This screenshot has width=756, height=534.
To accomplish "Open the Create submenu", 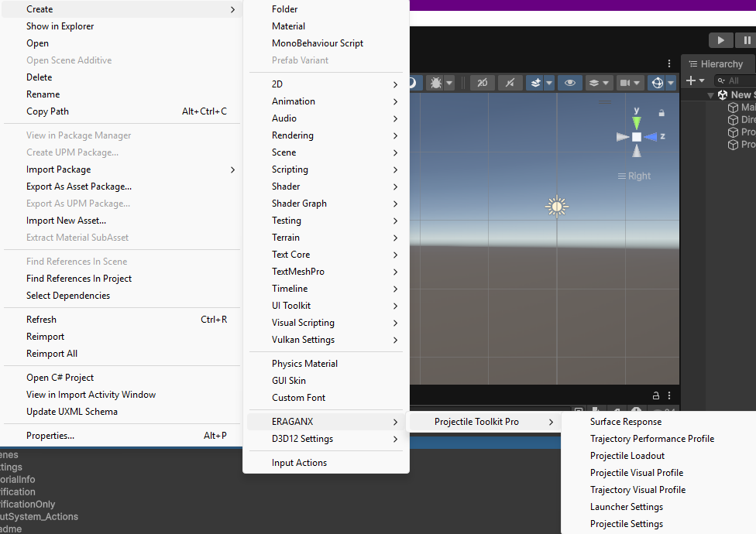I will (x=122, y=9).
